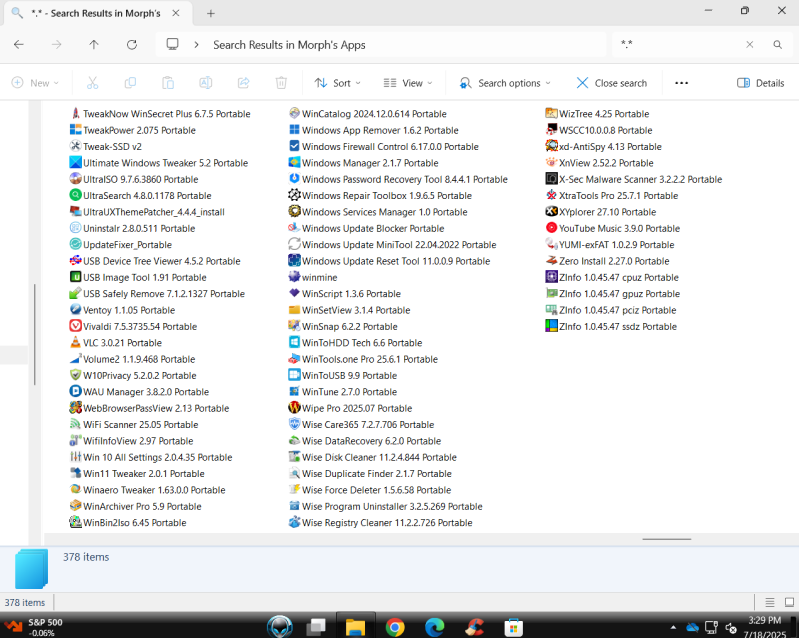Screen dimensions: 799x638
Task: Click the Windows Repair Toolbox 1.9.6.5 icon
Action: coord(294,195)
